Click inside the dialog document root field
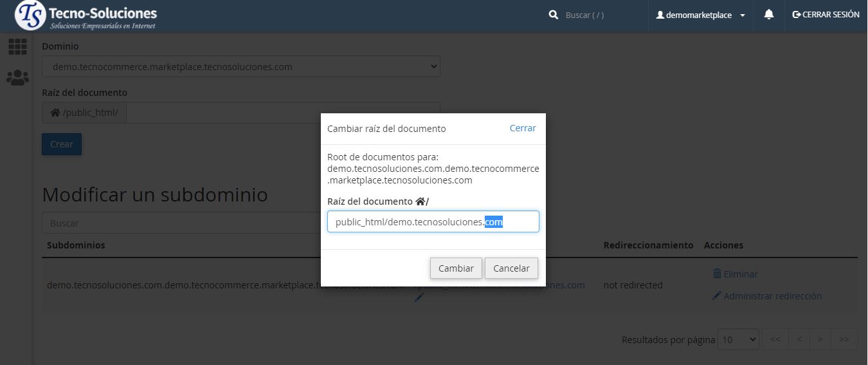Viewport: 868px width, 365px height. point(433,222)
